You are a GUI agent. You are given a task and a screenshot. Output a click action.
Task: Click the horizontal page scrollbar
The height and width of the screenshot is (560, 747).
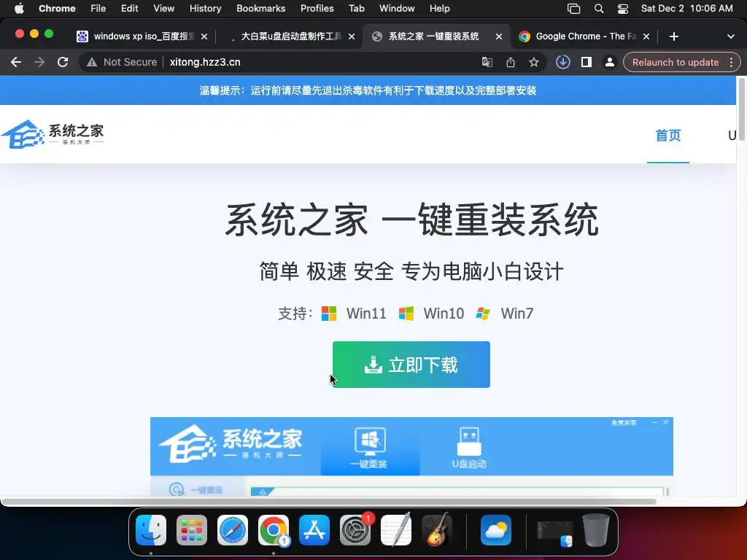coord(329,502)
